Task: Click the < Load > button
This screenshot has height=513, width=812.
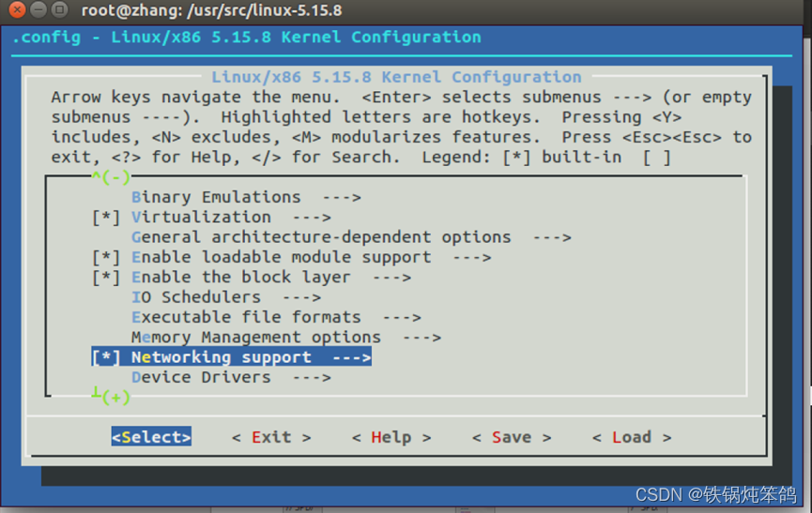Action: 632,437
